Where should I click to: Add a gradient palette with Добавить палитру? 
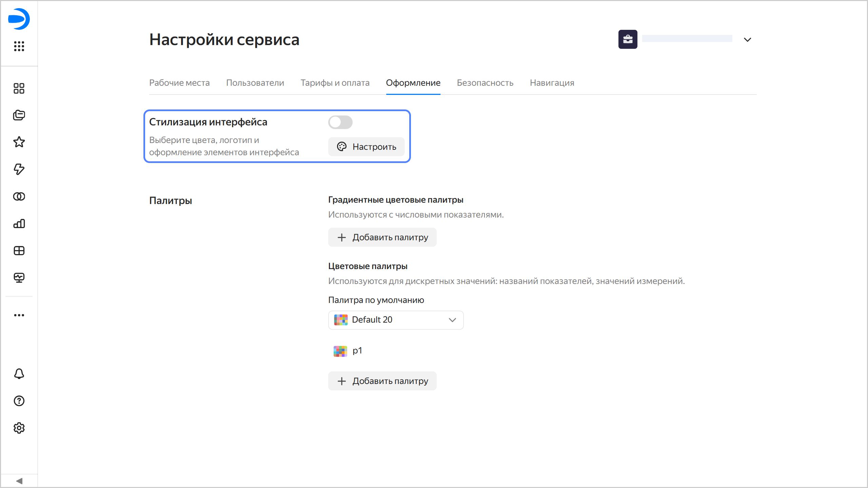(x=382, y=237)
